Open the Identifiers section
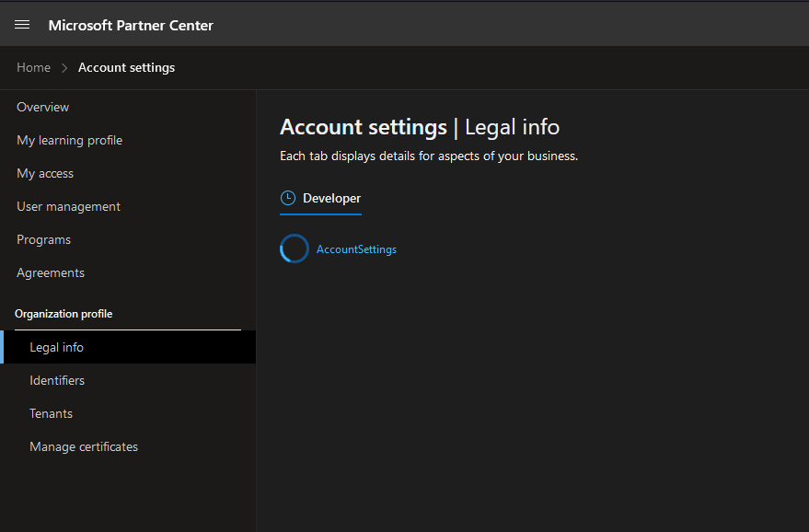This screenshot has width=809, height=532. (57, 380)
